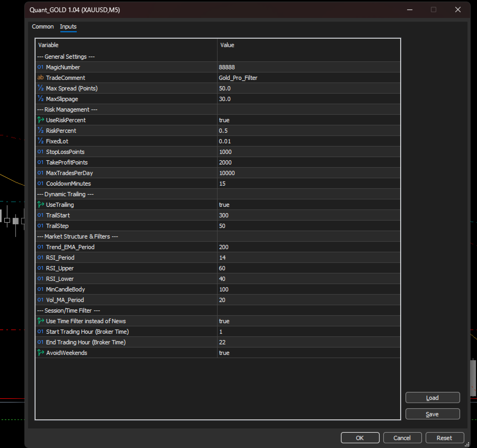
Task: Click the boolean icon beside AvoidWeekends
Action: click(x=40, y=353)
